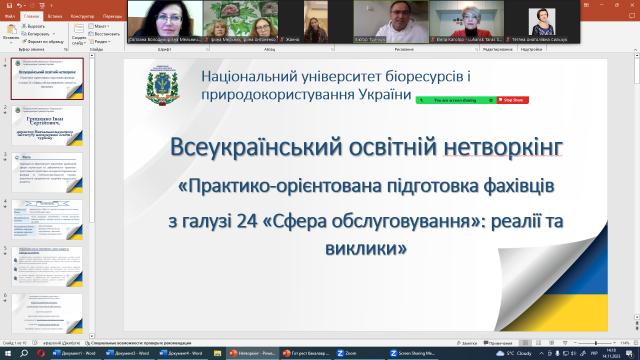Increase zoom with plus button
The height and width of the screenshot is (360, 640).
click(615, 343)
